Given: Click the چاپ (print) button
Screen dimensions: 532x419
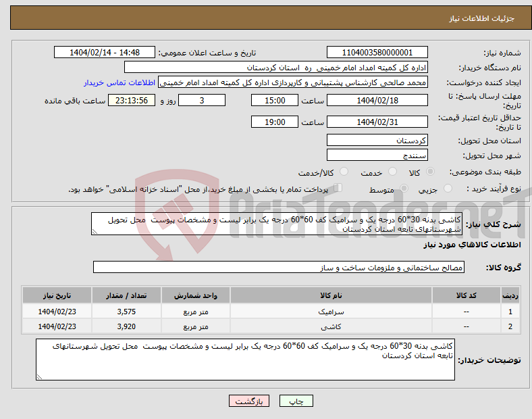Looking at the screenshot, I should 296,401.
